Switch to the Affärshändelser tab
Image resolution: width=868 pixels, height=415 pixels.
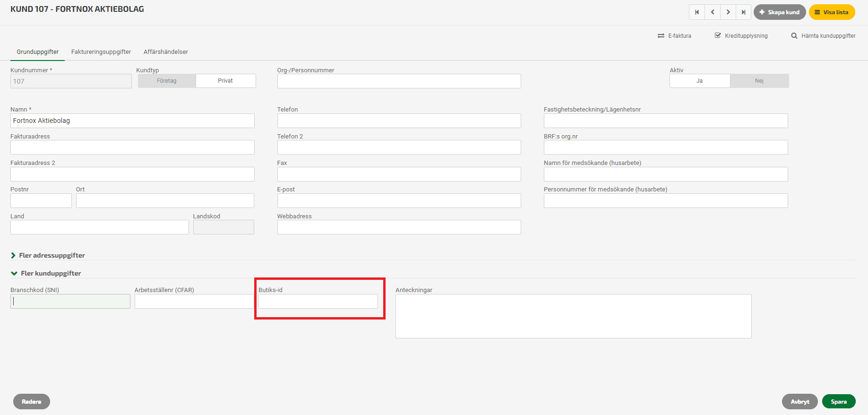coord(166,52)
